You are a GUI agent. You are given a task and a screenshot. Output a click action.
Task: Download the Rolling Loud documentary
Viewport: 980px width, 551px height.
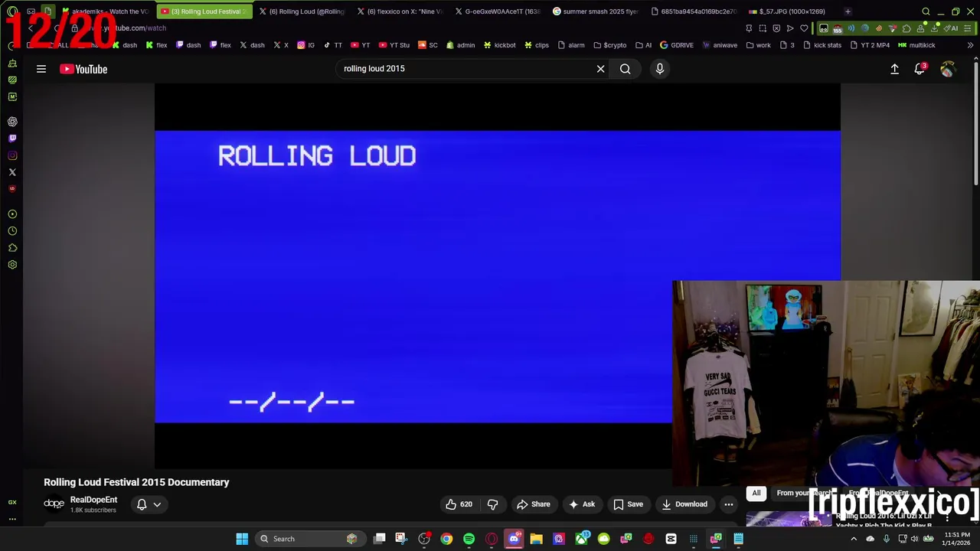pos(684,504)
